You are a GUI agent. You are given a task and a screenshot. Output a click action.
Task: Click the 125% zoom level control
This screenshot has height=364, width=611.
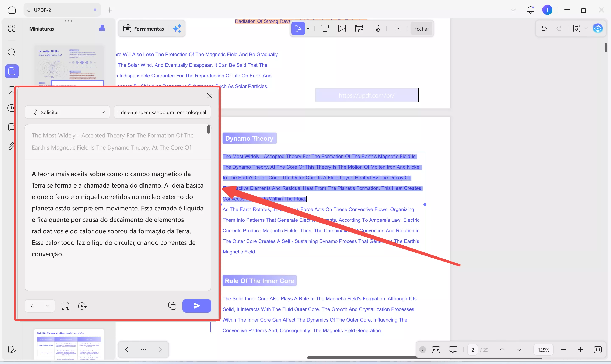pos(544,349)
